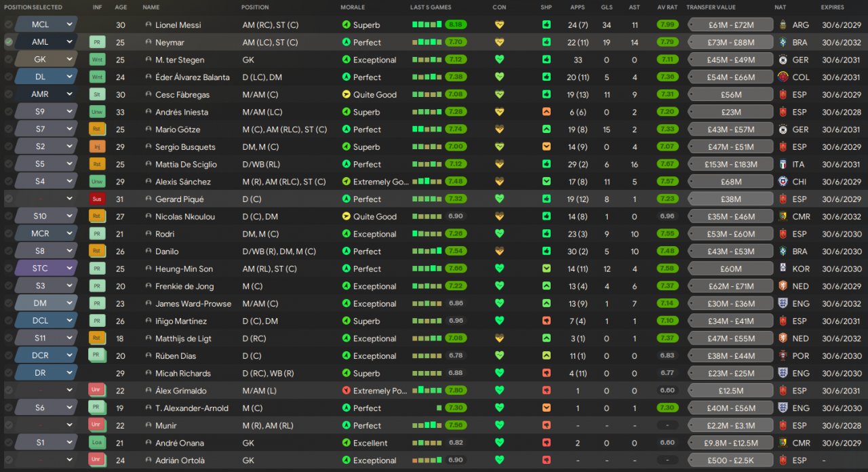Toggle the selection circle for Álex Grimaldo
The width and height of the screenshot is (868, 472).
coord(8,391)
